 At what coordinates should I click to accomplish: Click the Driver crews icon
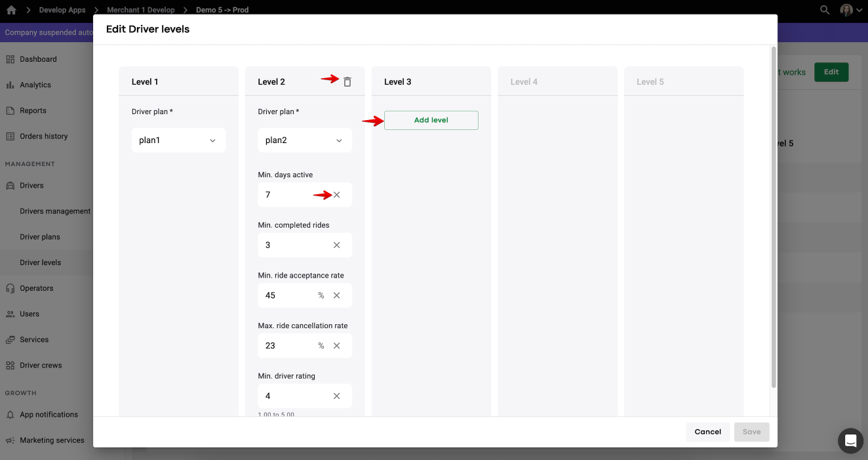[x=10, y=366]
